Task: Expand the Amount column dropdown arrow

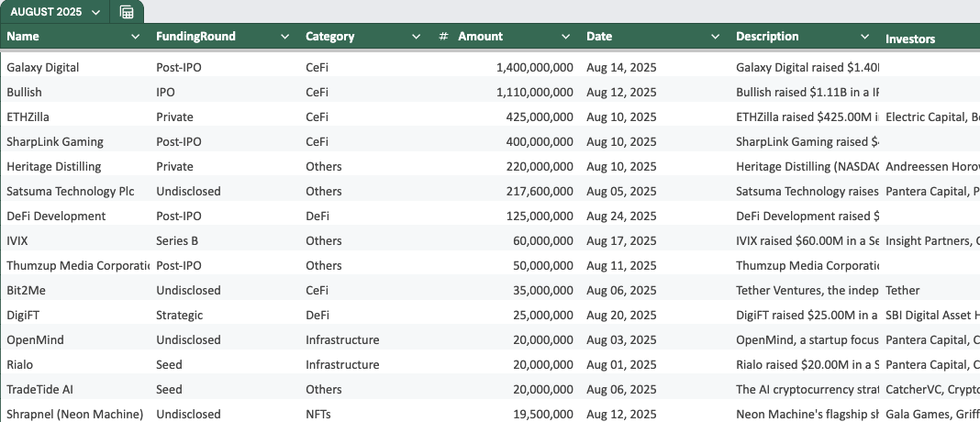Action: pos(565,37)
